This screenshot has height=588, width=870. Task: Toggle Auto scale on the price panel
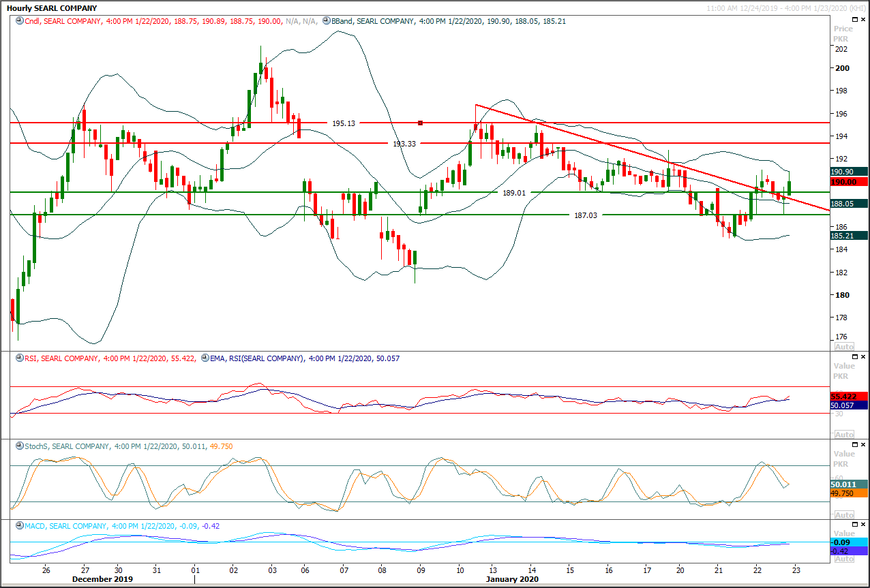(x=843, y=346)
